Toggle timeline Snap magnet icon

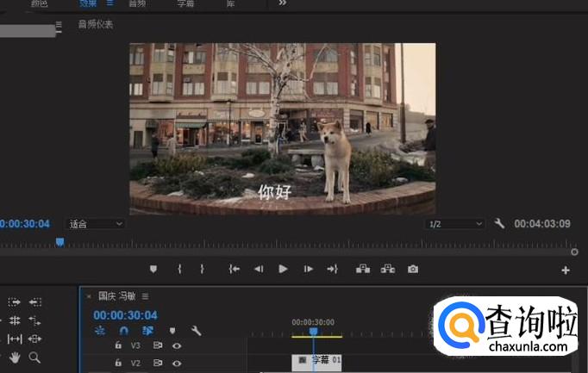(x=124, y=330)
